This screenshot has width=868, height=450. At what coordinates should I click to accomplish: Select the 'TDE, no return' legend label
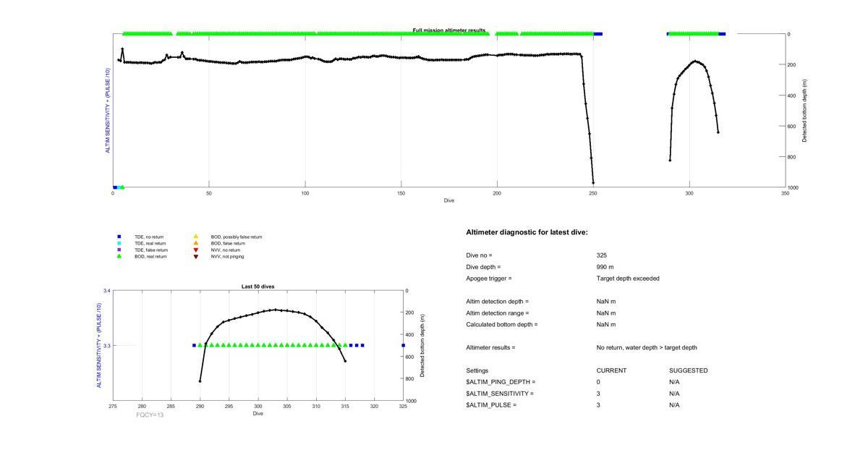149,237
